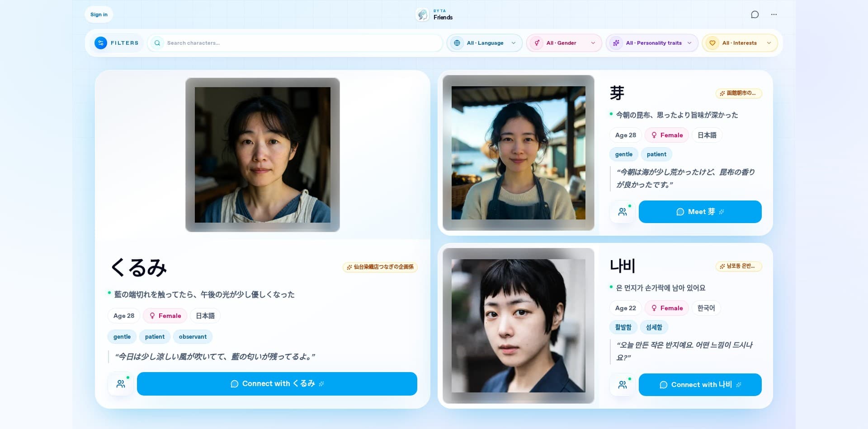The height and width of the screenshot is (429, 868).
Task: Open the three-dot more options menu
Action: (774, 14)
